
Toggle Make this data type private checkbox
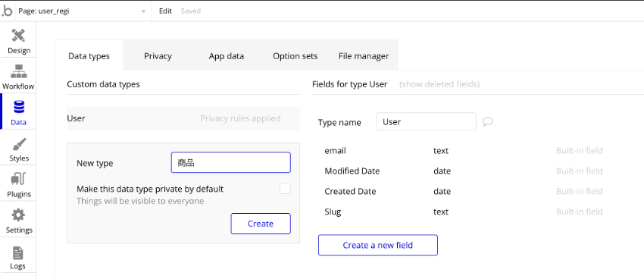tap(285, 189)
